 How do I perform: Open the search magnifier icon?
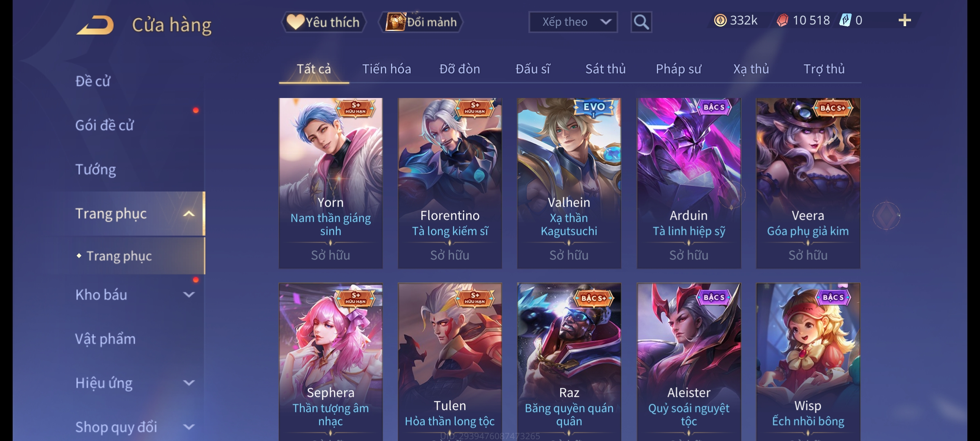tap(641, 22)
